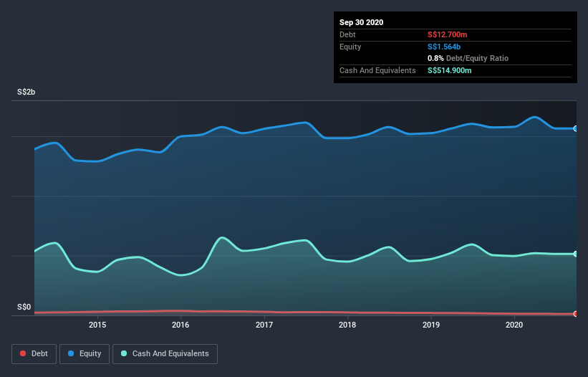Click the blue Equity endpoint marker
Screen dimensions: 588x377
pyautogui.click(x=575, y=128)
